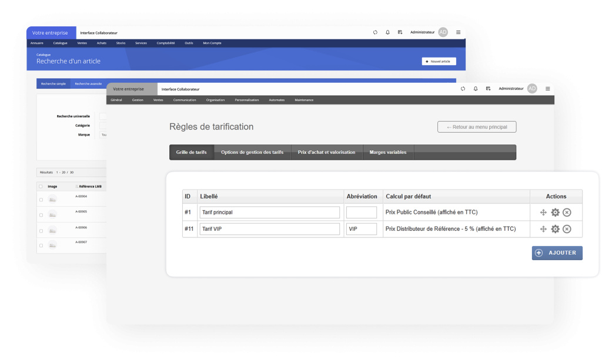Screen dimensions: 602x364
Task: Click delete icon on Tarif principal row
Action: (567, 213)
